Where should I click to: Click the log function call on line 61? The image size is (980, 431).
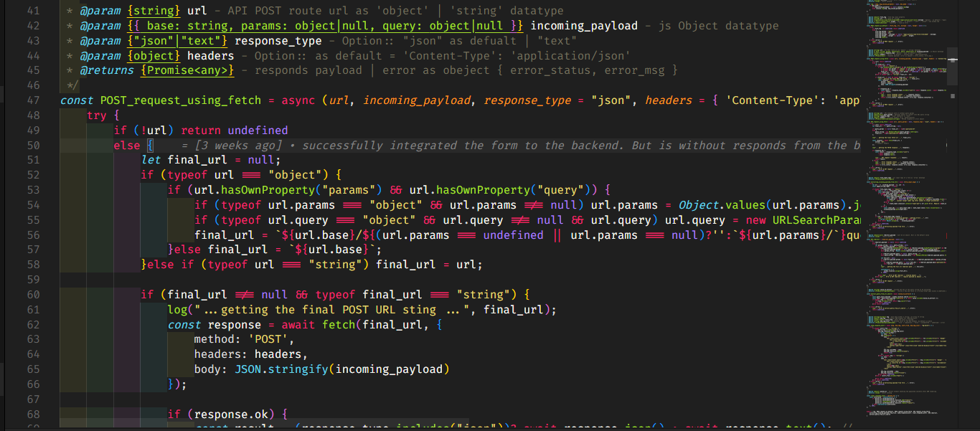tap(177, 310)
